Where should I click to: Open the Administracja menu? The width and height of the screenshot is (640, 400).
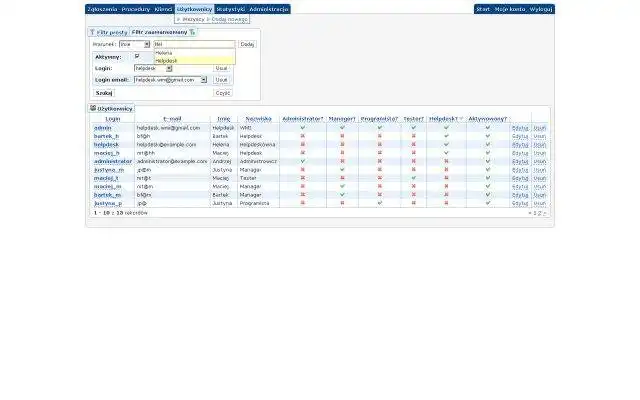click(x=269, y=9)
